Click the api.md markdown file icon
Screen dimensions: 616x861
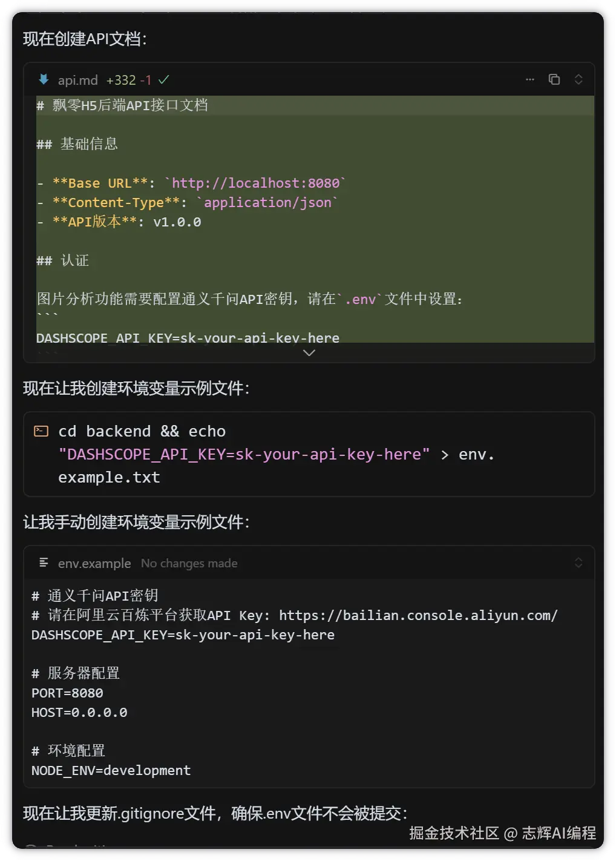tap(44, 79)
